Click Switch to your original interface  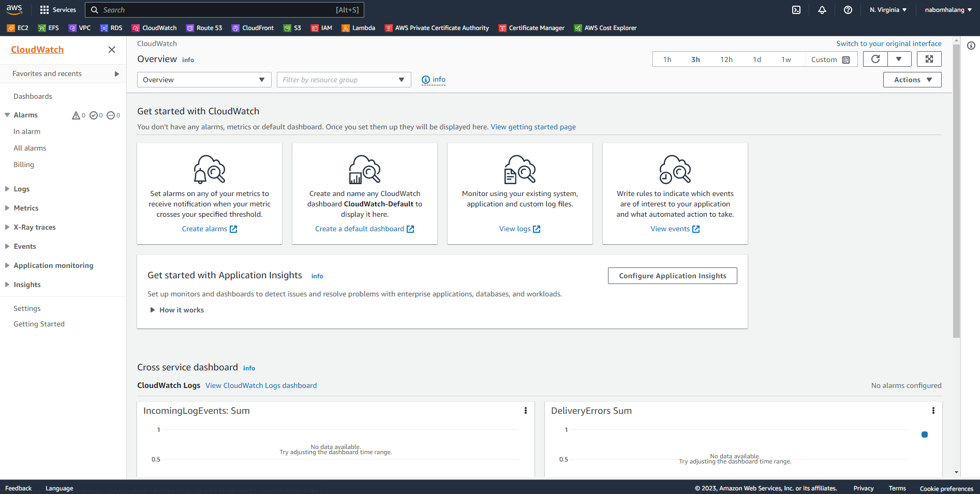pyautogui.click(x=888, y=43)
